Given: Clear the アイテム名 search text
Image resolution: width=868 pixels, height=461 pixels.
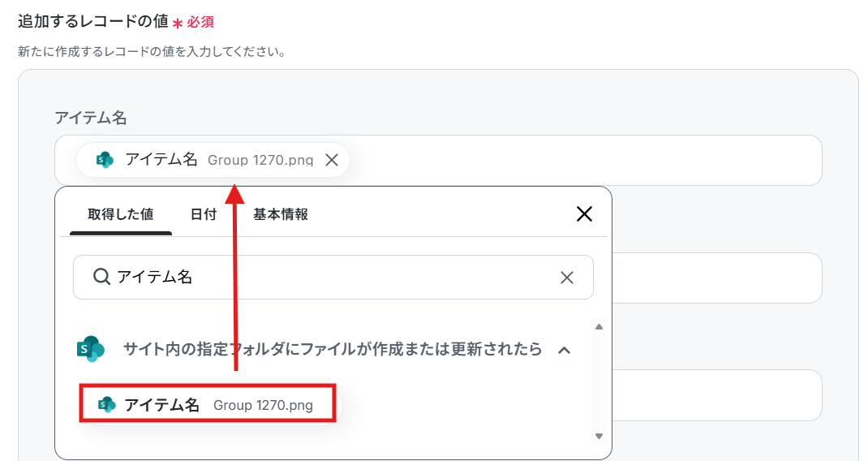Looking at the screenshot, I should [567, 278].
